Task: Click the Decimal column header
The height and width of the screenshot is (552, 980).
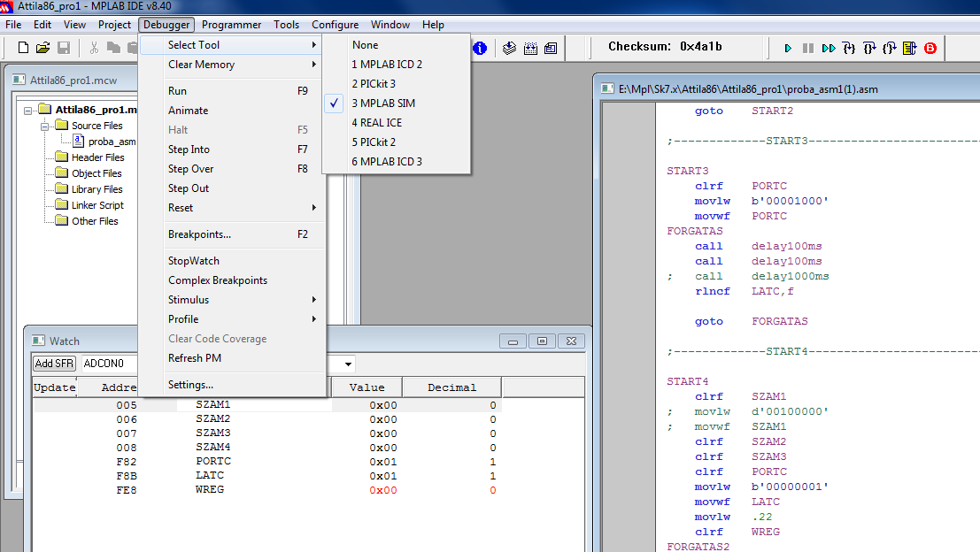Action: 451,387
